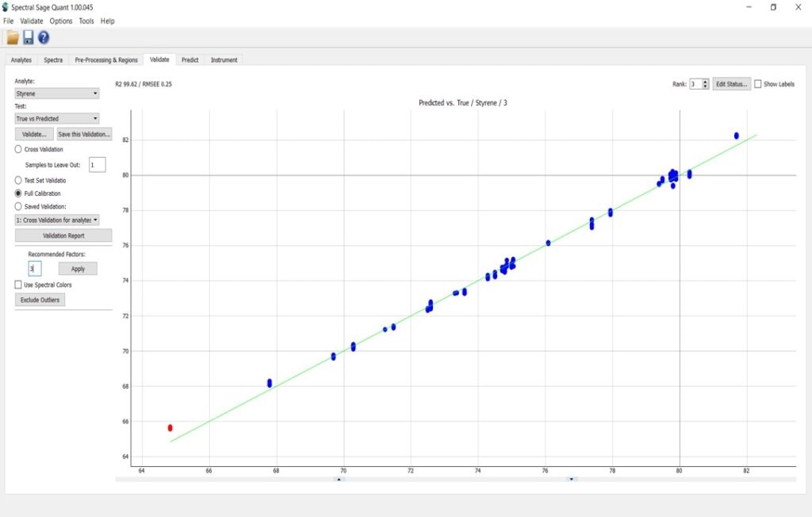The image size is (812, 517).
Task: Open the Analyte dropdown showing Styrene
Action: [x=57, y=94]
